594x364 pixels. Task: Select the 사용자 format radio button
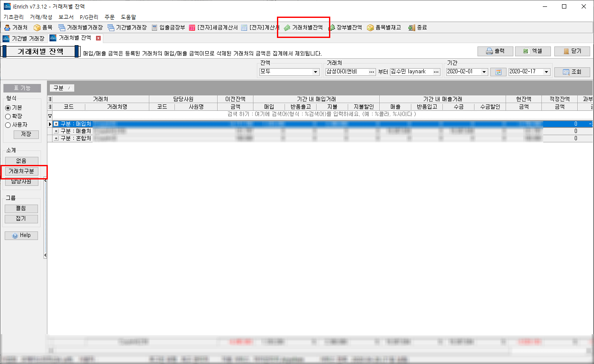pyautogui.click(x=8, y=125)
